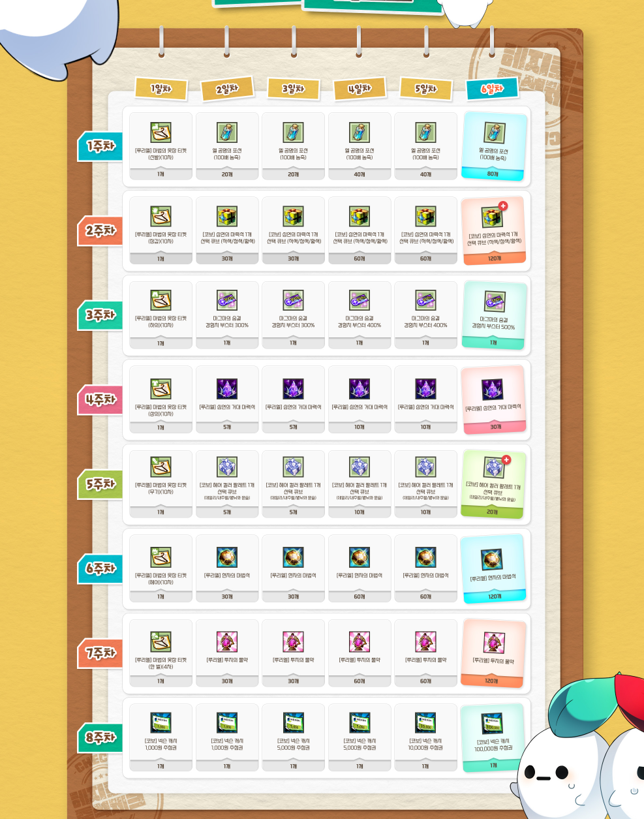This screenshot has width=644, height=819.
Task: Click the 6주차 6일차 sage's magic stone icon
Action: 492,559
